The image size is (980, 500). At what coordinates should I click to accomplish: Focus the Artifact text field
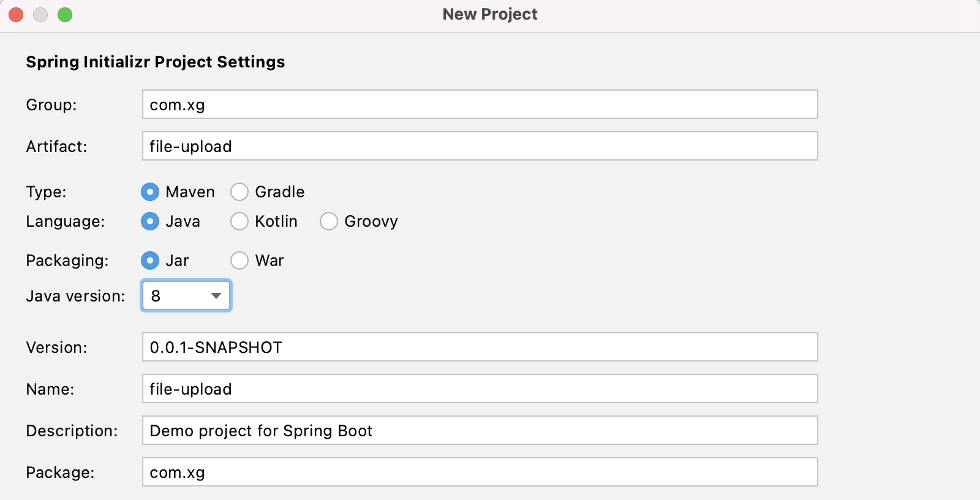pyautogui.click(x=480, y=146)
